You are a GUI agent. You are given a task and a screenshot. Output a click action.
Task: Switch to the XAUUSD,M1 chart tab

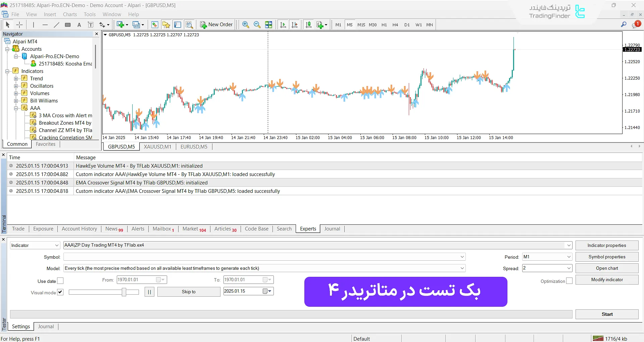[157, 146]
